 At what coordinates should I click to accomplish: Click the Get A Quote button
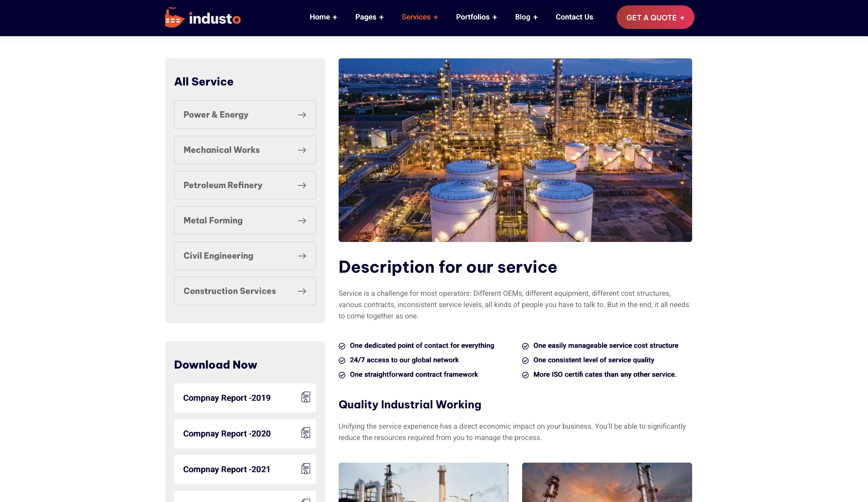655,17
